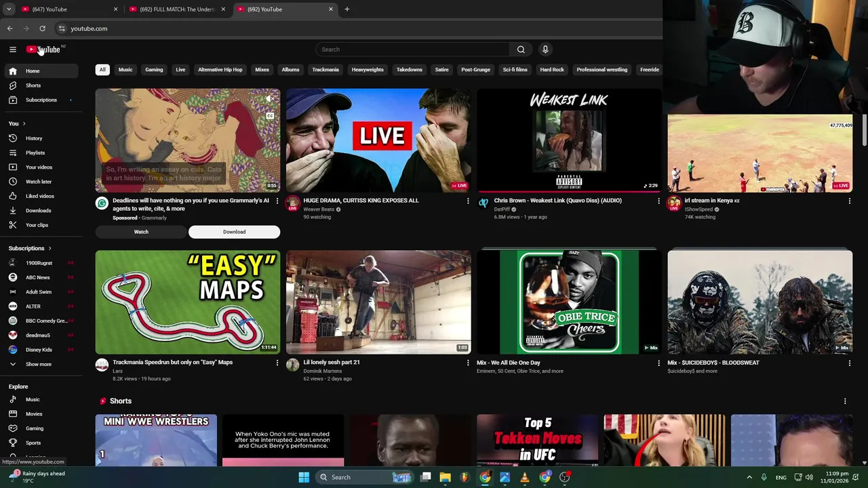This screenshot has width=868, height=488.
Task: Open Explore Movies section
Action: [41, 413]
